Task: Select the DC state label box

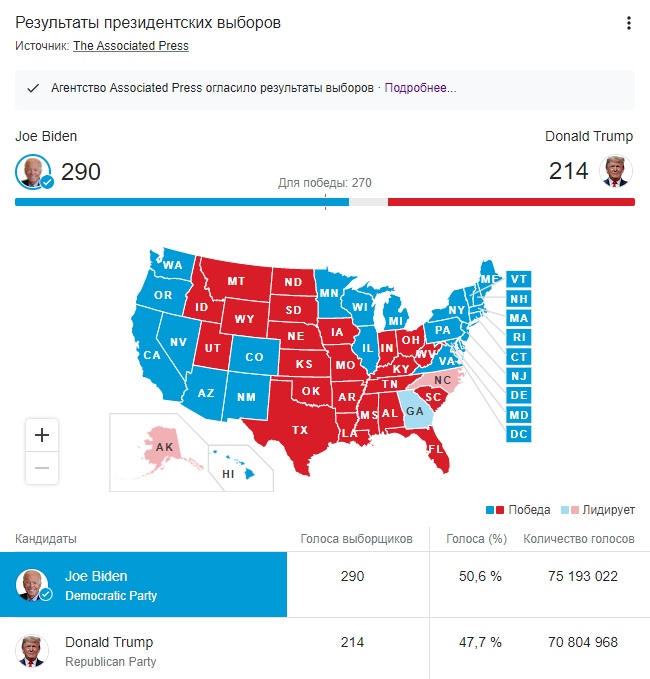Action: [518, 434]
